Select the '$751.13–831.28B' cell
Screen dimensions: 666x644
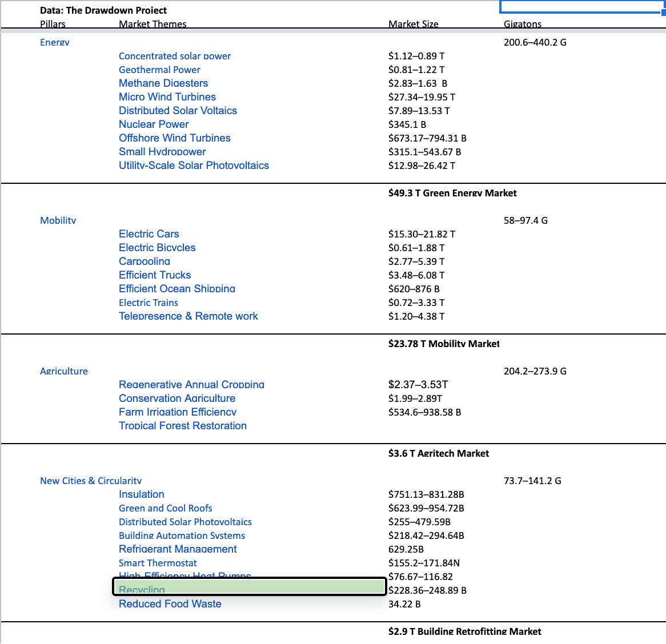point(426,494)
